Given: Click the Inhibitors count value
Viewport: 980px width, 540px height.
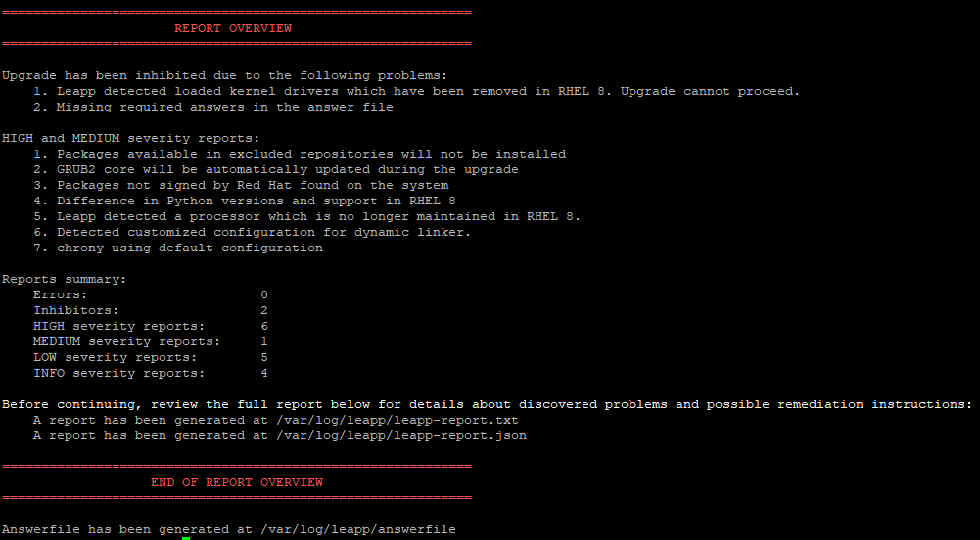Looking at the screenshot, I should coord(264,310).
